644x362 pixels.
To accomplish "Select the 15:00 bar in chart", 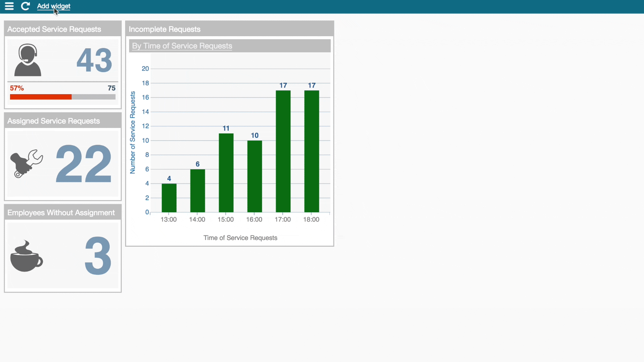I will (x=226, y=173).
